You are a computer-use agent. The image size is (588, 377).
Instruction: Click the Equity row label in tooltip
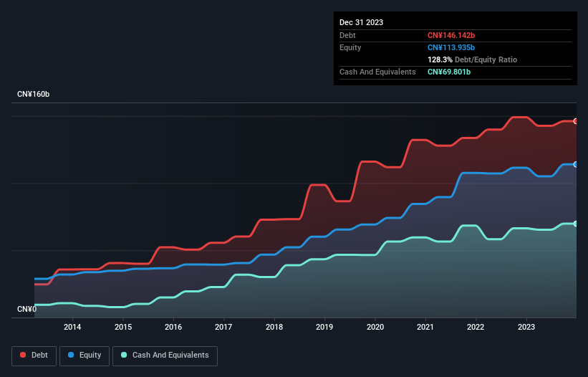click(x=350, y=47)
